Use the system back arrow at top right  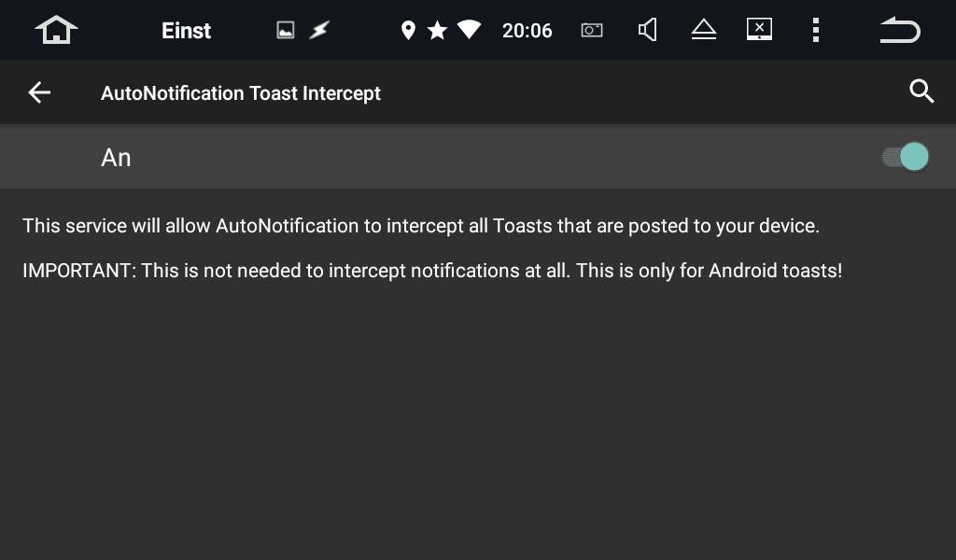pyautogui.click(x=900, y=30)
